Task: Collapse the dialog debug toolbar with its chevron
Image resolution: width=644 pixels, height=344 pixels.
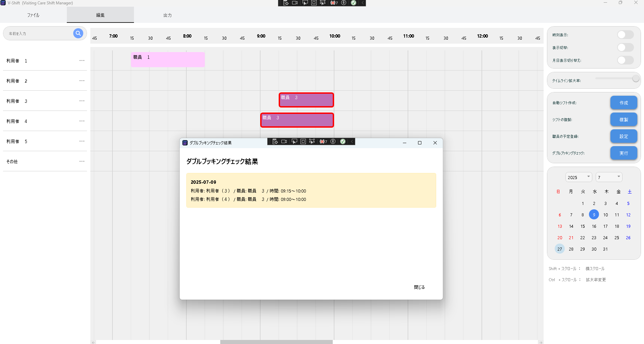Action: point(352,142)
